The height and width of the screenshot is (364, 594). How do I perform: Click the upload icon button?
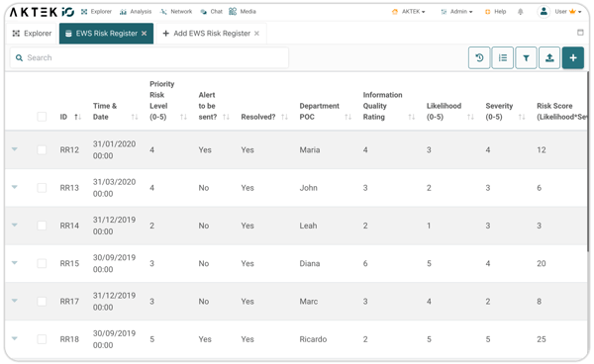click(x=549, y=58)
